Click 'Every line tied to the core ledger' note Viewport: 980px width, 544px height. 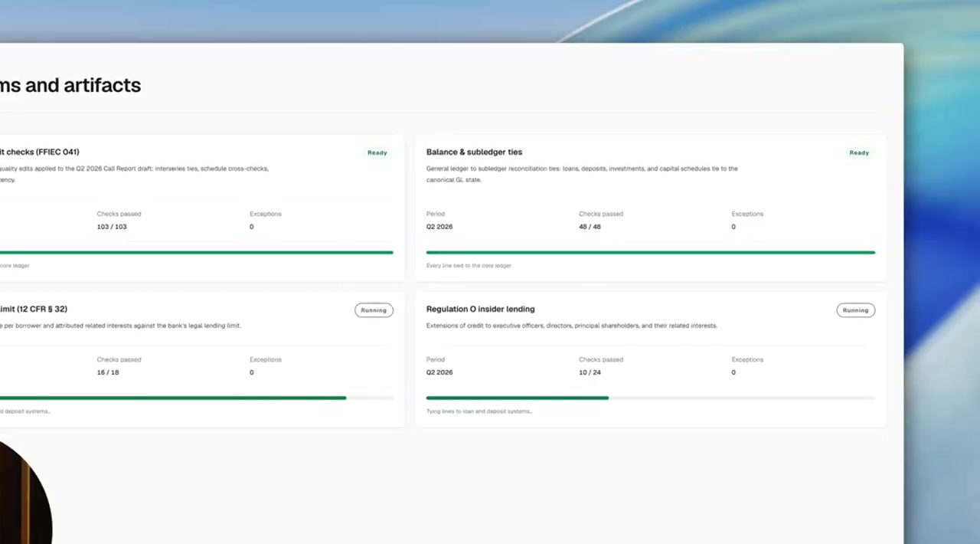pos(469,266)
